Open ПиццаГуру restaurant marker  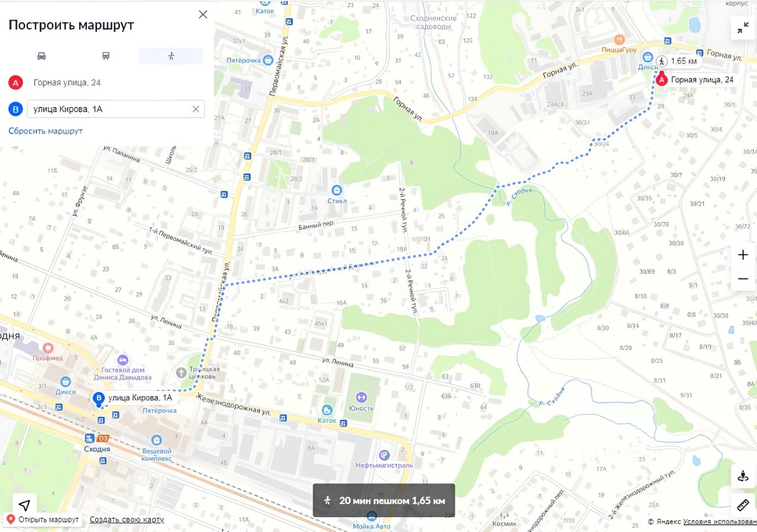(x=619, y=40)
